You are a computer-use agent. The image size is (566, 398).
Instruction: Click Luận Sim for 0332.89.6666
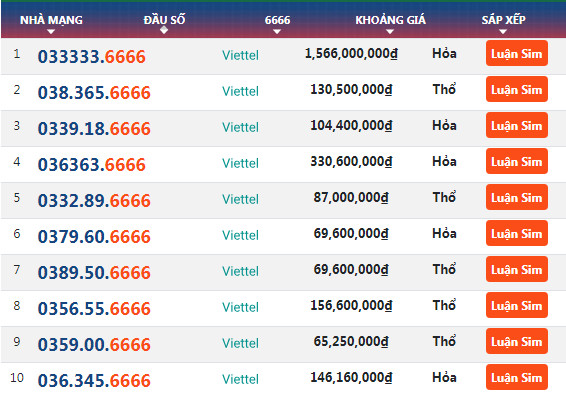517,197
